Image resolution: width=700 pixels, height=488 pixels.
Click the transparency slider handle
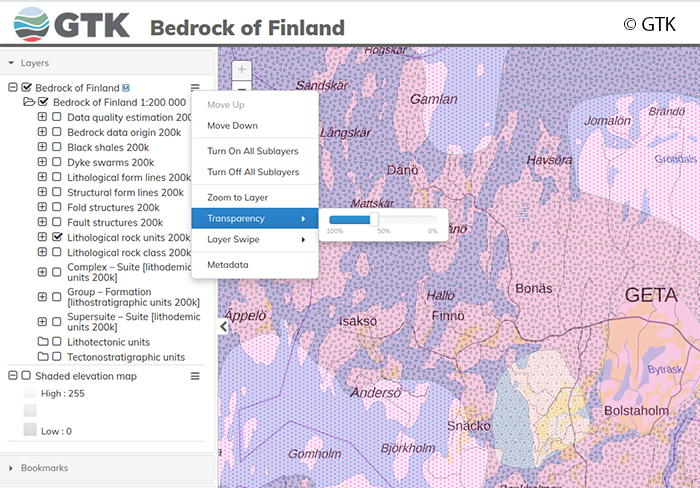pyautogui.click(x=373, y=220)
